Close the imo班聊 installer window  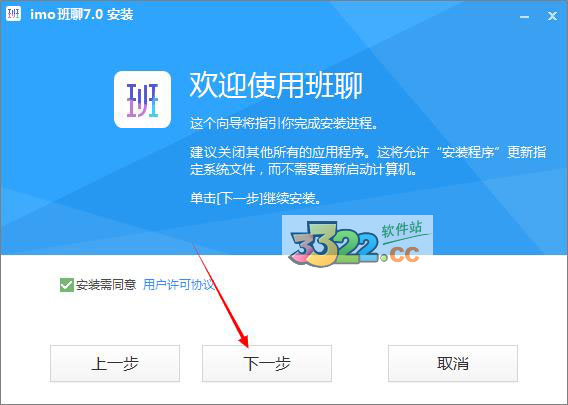(x=552, y=16)
